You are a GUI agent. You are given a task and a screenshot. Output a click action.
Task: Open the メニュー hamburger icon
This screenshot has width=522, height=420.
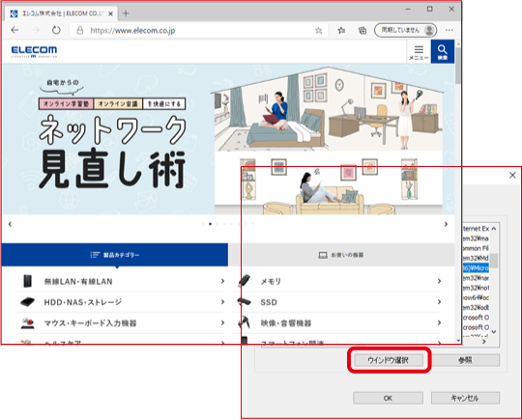(419, 52)
